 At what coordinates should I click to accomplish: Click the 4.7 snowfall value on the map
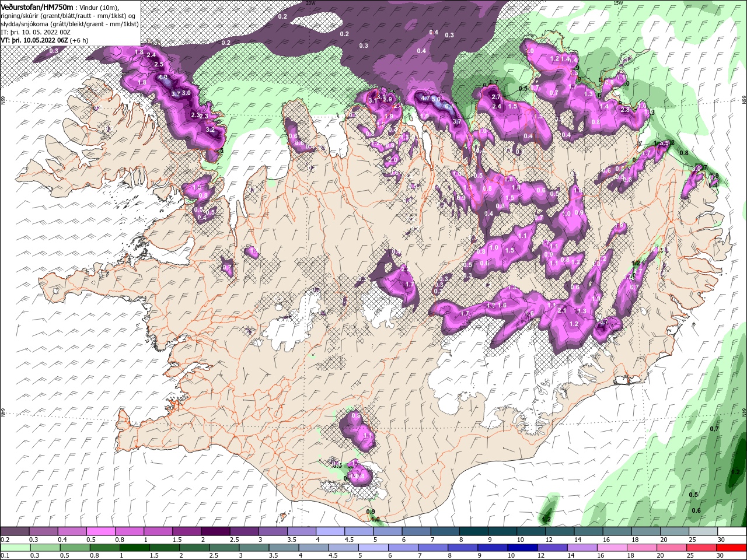(x=425, y=99)
